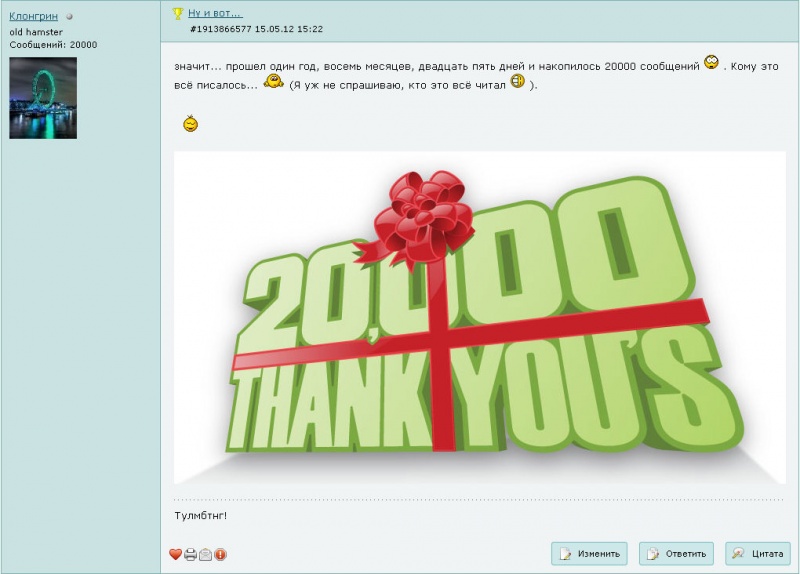Click the shrugging smiley after 'писалось...'
800x574 pixels.
point(273,81)
